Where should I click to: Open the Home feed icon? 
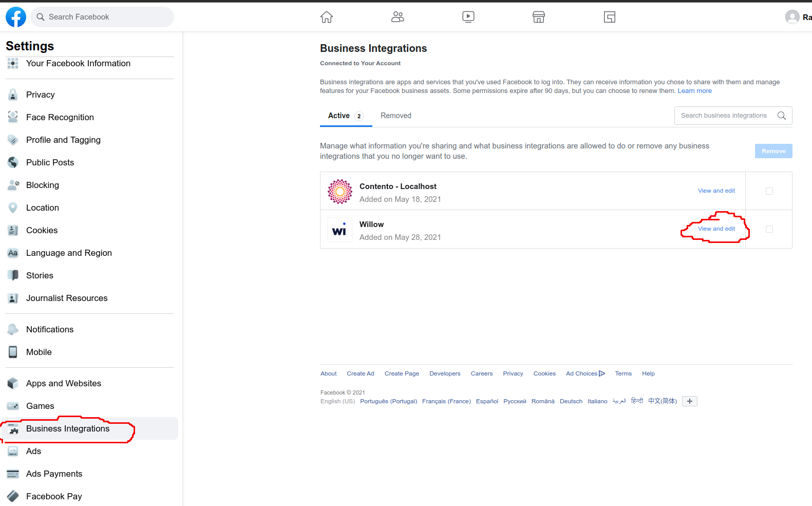[x=327, y=17]
